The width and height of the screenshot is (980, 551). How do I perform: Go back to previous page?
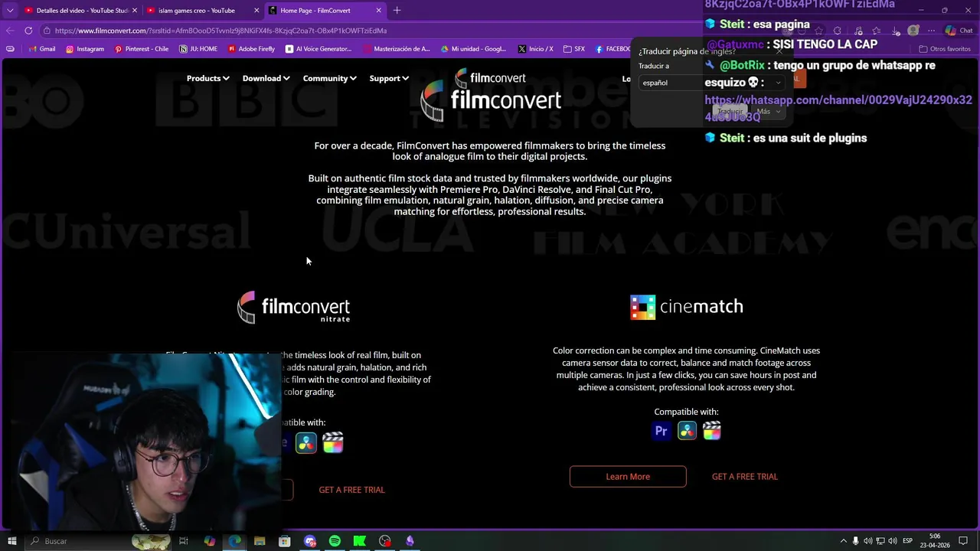[x=10, y=31]
